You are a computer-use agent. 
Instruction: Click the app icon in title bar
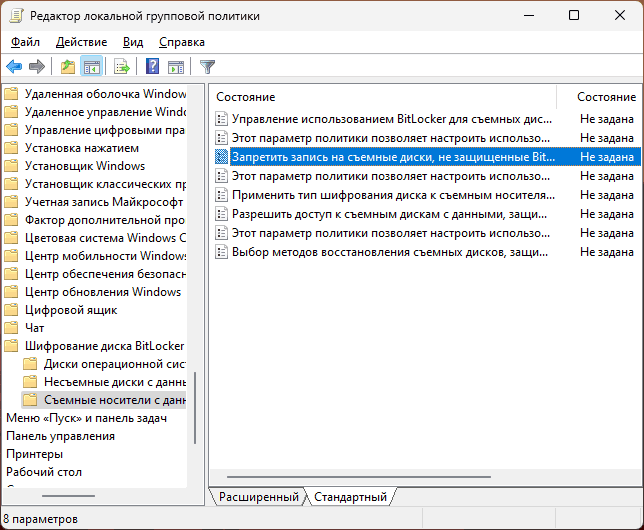(16, 16)
